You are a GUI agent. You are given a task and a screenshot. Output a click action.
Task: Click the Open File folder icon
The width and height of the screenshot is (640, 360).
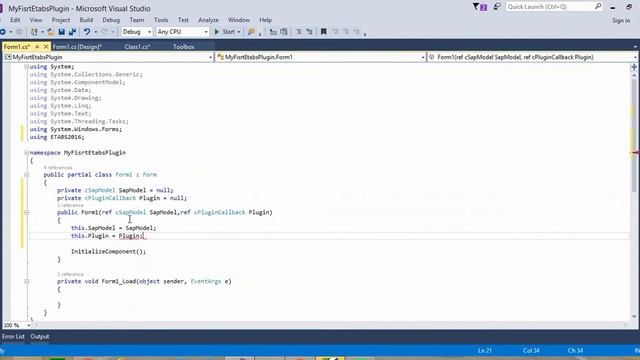[x=51, y=32]
